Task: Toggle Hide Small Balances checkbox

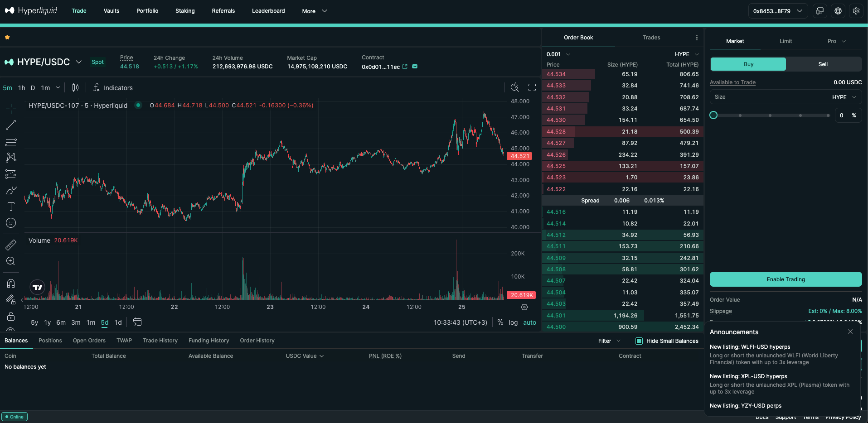Action: pyautogui.click(x=639, y=341)
